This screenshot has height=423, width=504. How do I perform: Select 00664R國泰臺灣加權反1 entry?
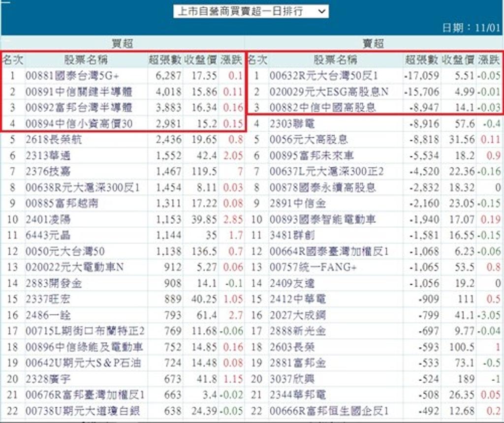coord(329,251)
